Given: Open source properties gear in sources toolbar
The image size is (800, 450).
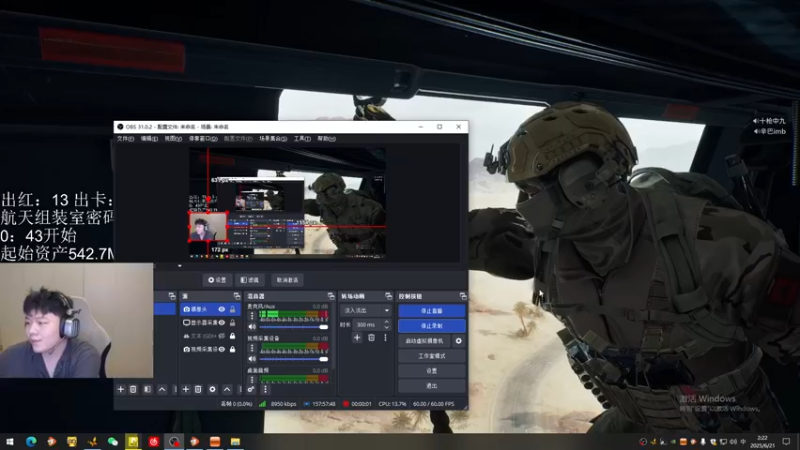Looking at the screenshot, I should point(212,389).
